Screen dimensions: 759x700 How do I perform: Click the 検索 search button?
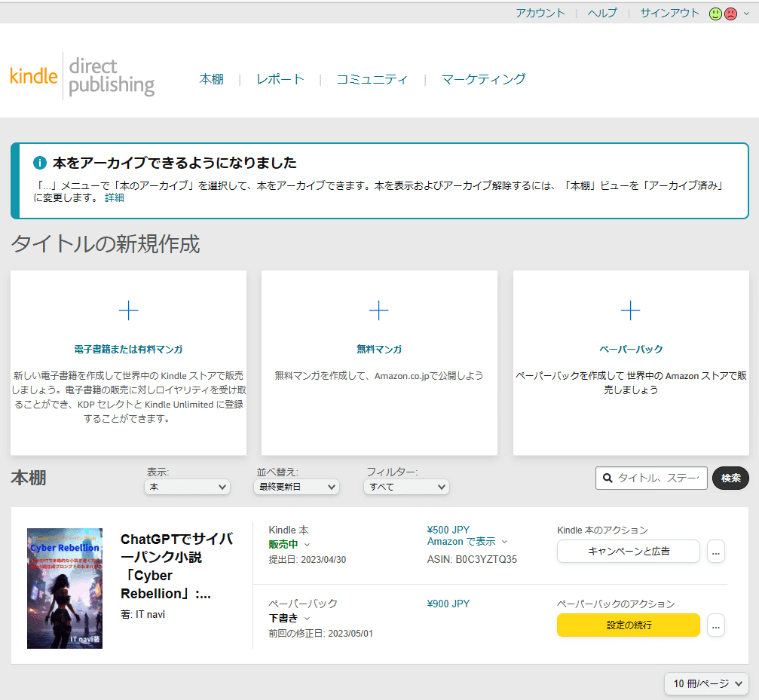(731, 478)
